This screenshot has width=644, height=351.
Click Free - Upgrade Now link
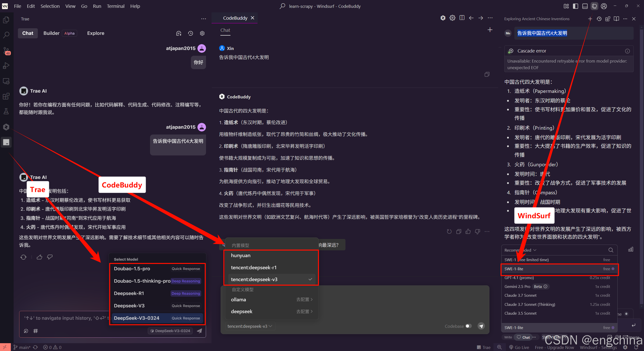pos(554,347)
